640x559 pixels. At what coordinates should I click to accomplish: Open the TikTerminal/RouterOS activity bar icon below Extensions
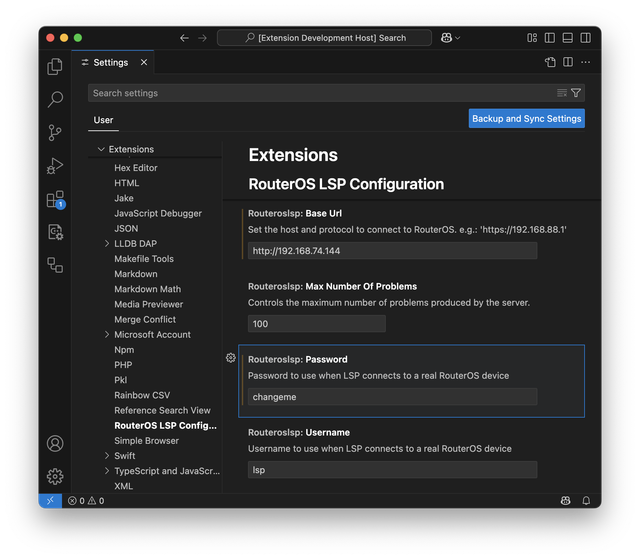click(55, 232)
